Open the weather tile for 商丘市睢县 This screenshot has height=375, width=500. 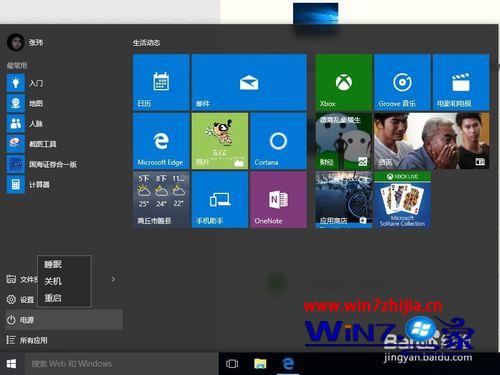(x=161, y=200)
